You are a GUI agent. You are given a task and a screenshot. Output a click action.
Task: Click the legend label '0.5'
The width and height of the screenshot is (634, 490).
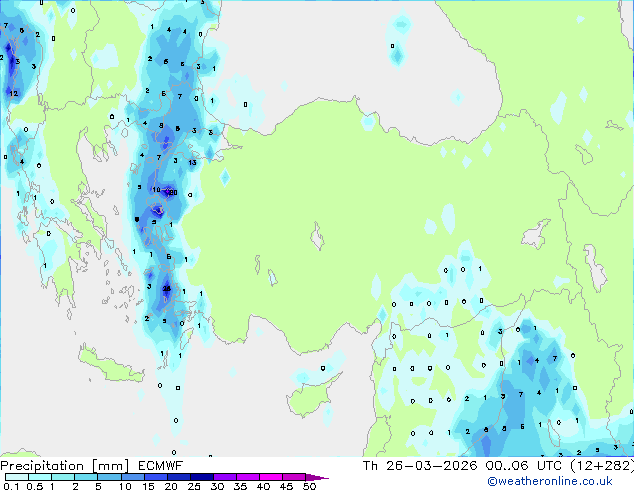click(35, 486)
